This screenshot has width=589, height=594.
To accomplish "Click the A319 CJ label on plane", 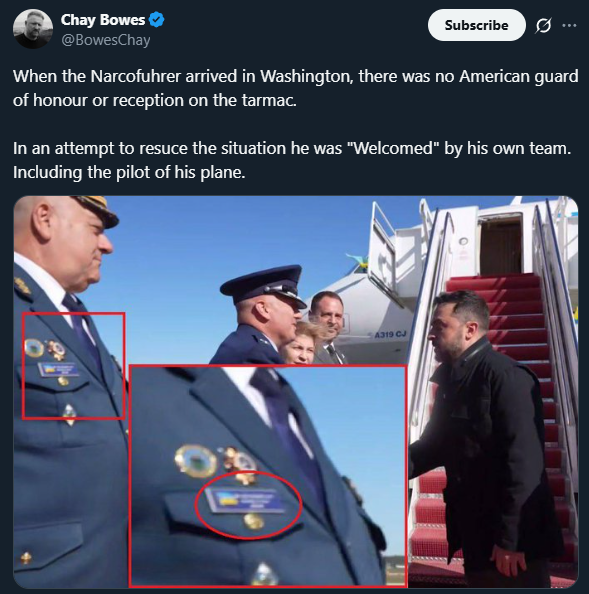I will click(x=390, y=335).
